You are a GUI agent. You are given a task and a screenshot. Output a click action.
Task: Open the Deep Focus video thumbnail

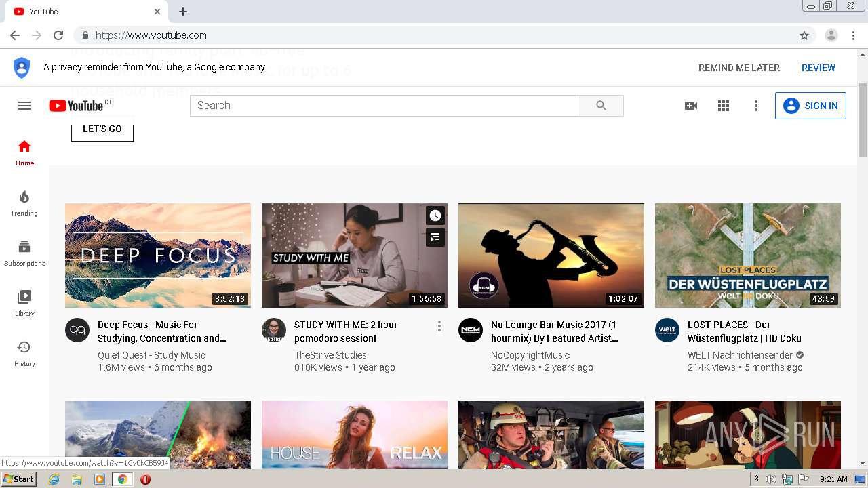[x=158, y=256]
